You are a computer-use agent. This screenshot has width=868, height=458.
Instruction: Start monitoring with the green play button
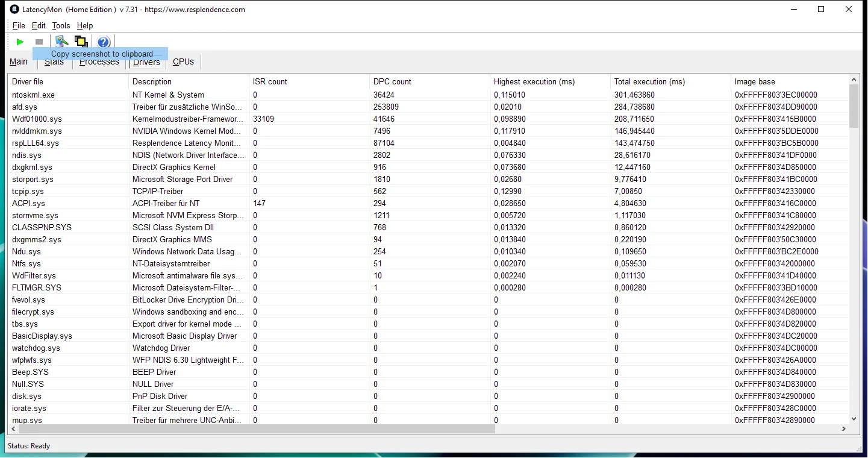(20, 42)
